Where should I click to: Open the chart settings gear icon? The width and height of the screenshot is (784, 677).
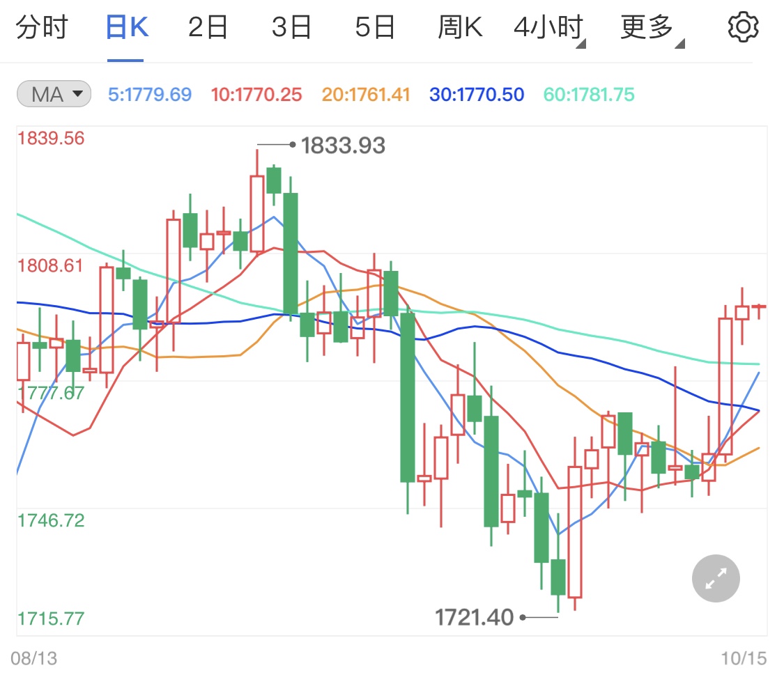[x=744, y=26]
